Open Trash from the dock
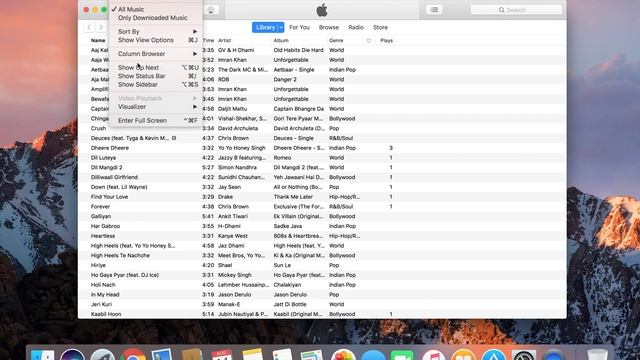 click(x=598, y=354)
